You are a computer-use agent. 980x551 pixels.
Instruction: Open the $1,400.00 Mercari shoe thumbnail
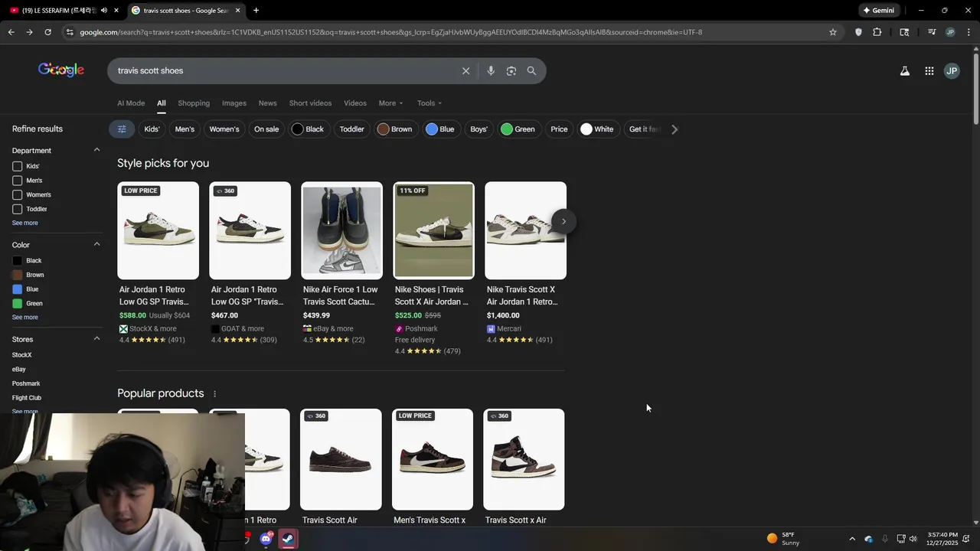(x=525, y=230)
